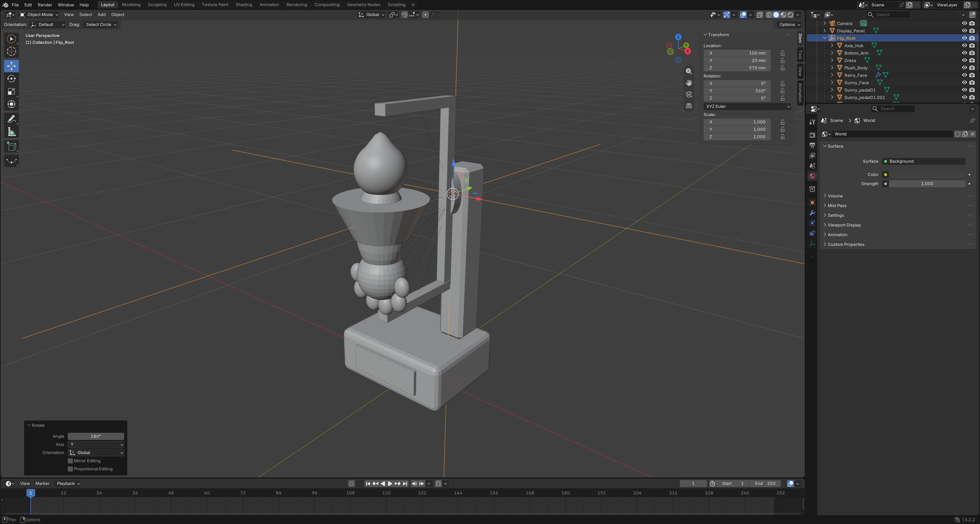
Task: Select the Select Box tool
Action: pyautogui.click(x=11, y=39)
